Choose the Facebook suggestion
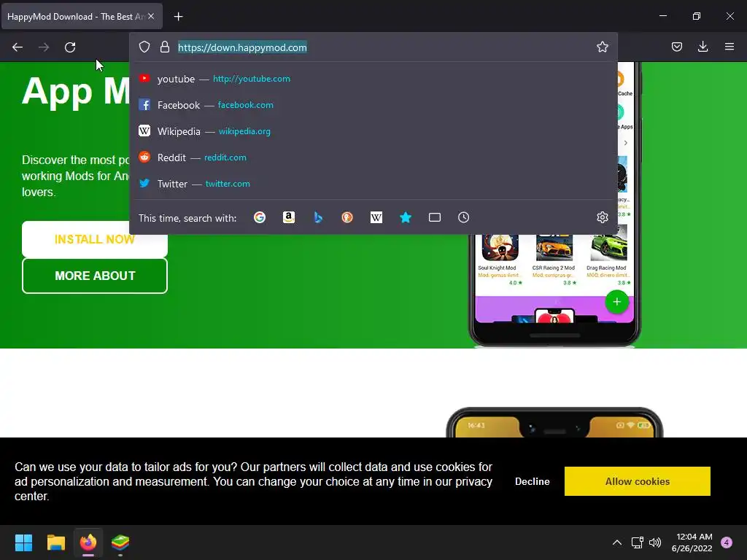The height and width of the screenshot is (560, 747). tap(373, 105)
